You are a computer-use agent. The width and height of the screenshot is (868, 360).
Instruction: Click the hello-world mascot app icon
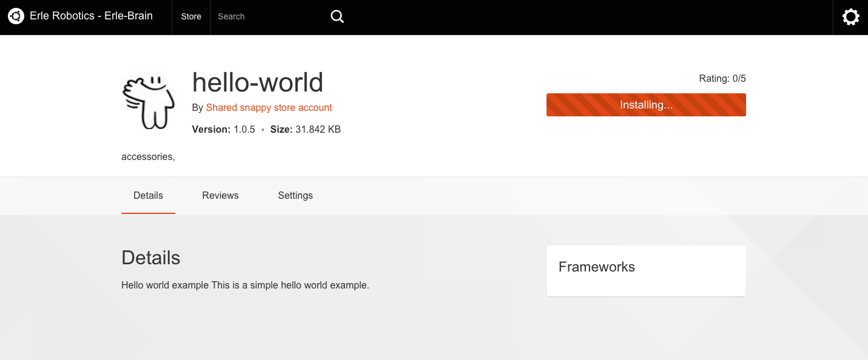click(x=149, y=102)
